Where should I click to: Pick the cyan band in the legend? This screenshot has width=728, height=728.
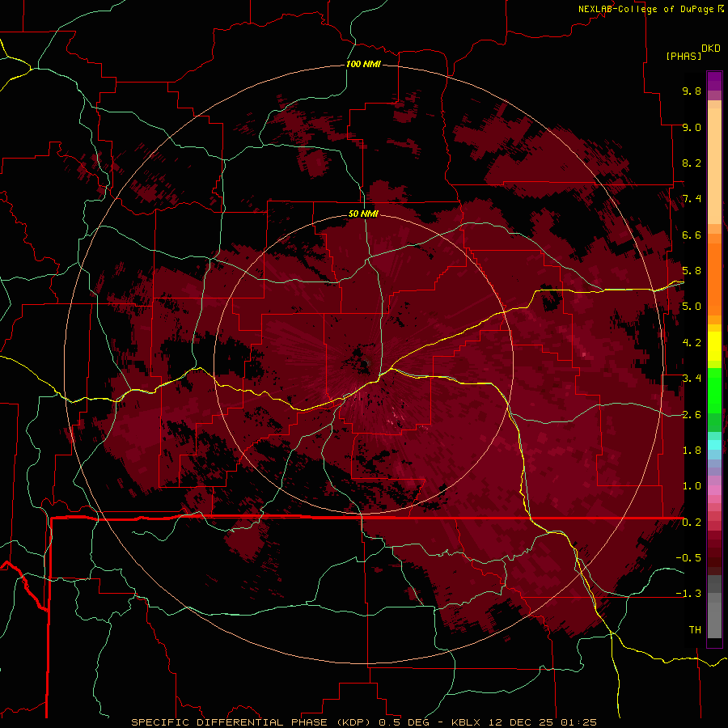(714, 444)
